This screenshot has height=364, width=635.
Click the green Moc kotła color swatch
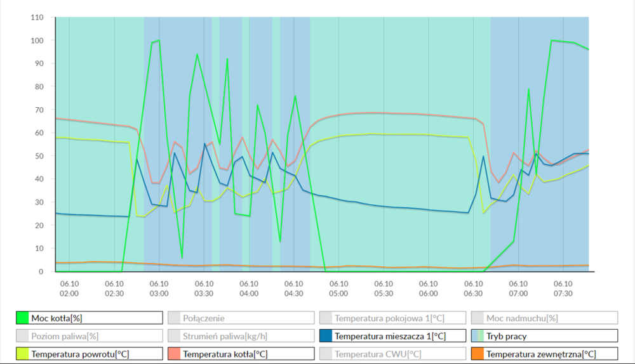[x=22, y=318]
